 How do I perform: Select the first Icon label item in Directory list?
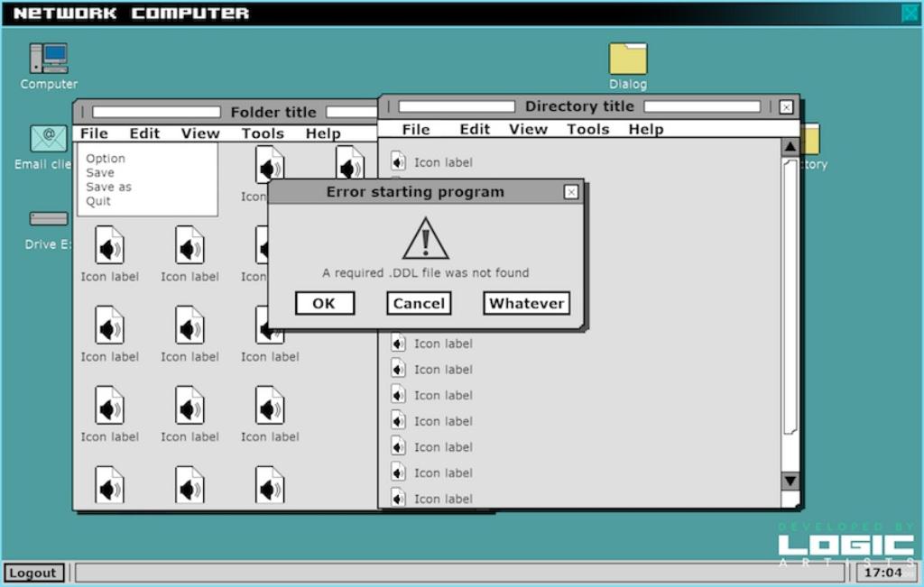tap(431, 162)
